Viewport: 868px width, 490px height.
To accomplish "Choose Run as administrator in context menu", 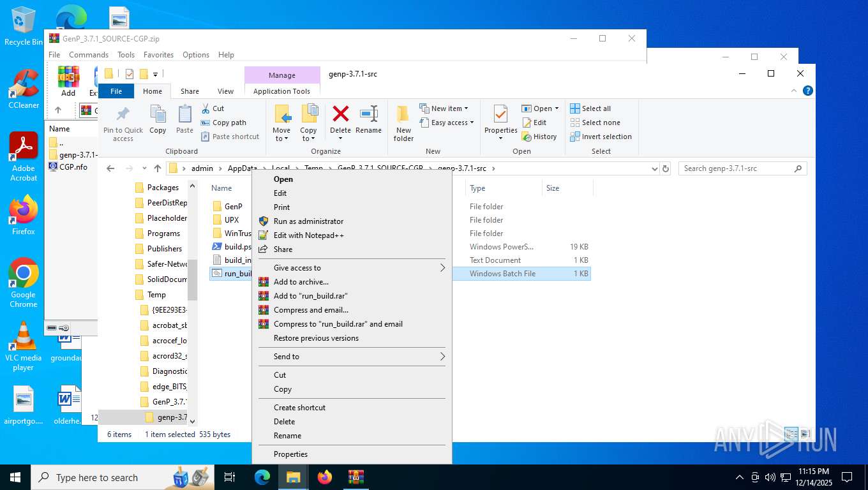I will pyautogui.click(x=352, y=221).
